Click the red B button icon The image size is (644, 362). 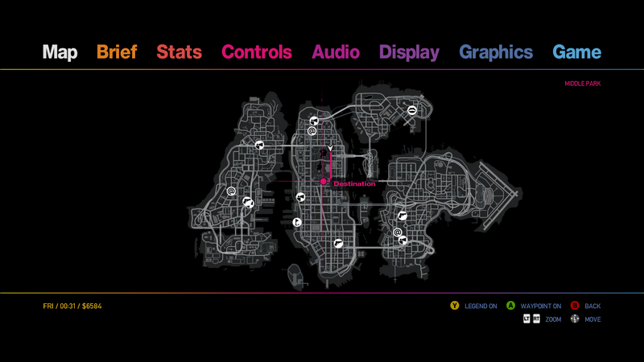pyautogui.click(x=575, y=306)
